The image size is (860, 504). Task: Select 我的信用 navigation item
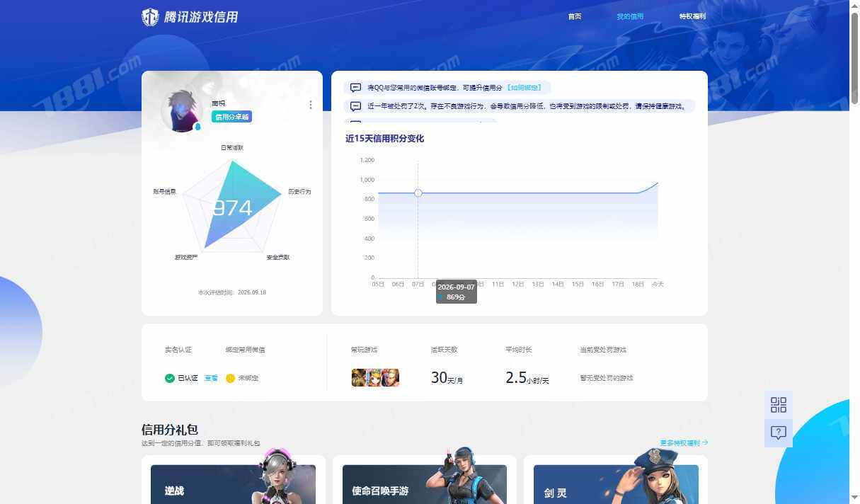[630, 16]
